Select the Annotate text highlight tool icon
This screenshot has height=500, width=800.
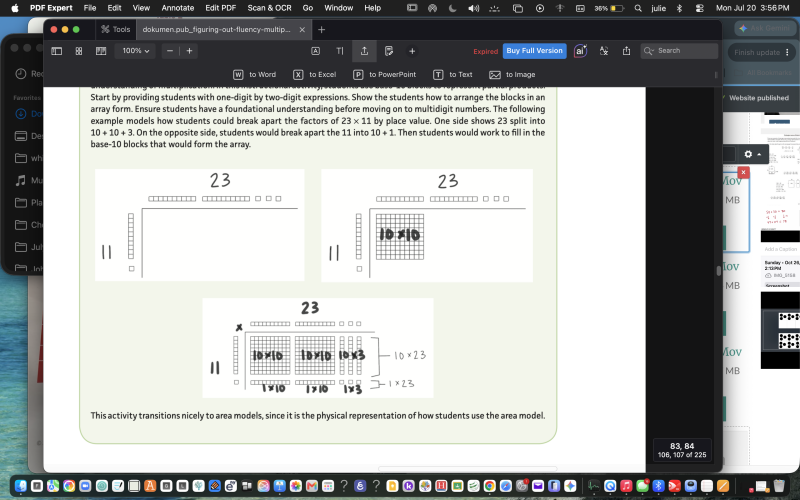tap(316, 51)
